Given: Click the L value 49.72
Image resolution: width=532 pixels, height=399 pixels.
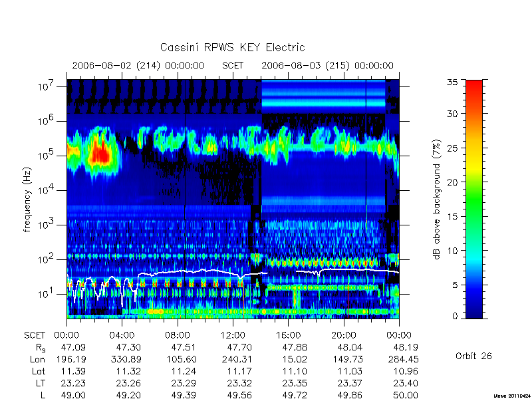Looking at the screenshot, I should tap(295, 395).
